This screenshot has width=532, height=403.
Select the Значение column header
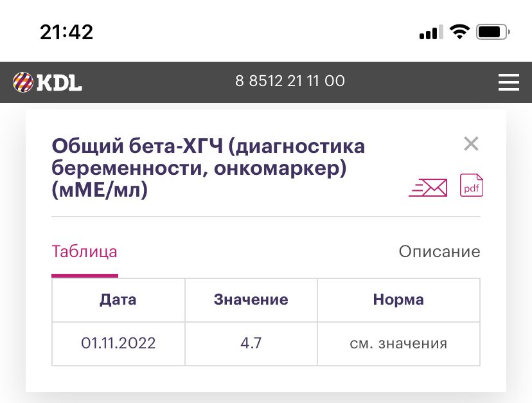coord(251,300)
